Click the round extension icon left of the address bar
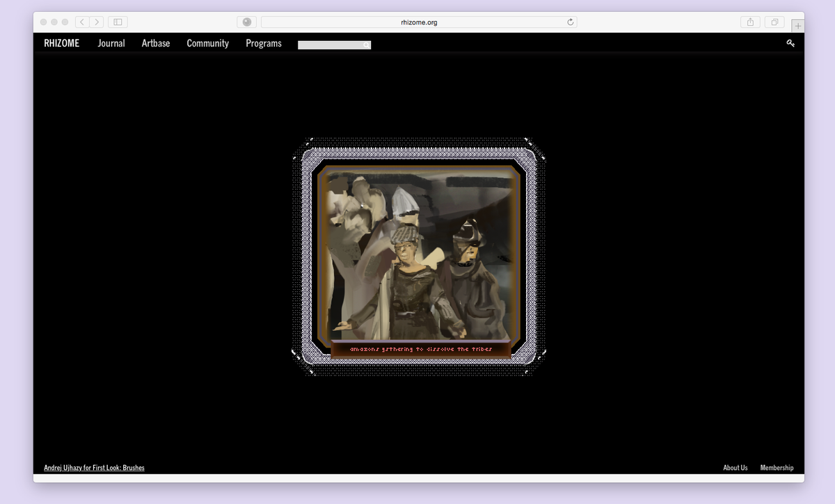Image resolution: width=835 pixels, height=504 pixels. pyautogui.click(x=246, y=22)
